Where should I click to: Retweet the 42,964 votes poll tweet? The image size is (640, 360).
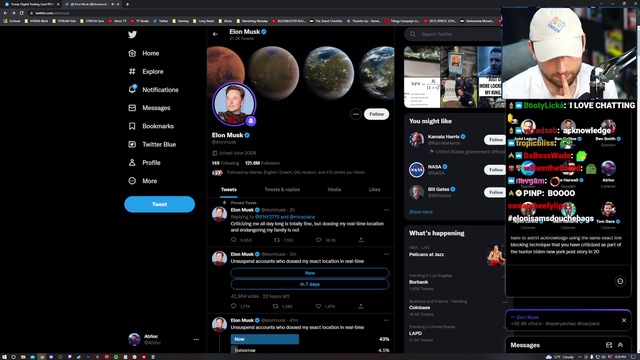(276, 306)
